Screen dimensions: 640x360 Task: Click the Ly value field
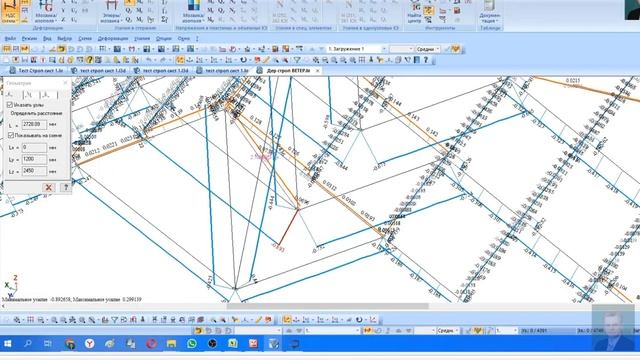pyautogui.click(x=34, y=159)
